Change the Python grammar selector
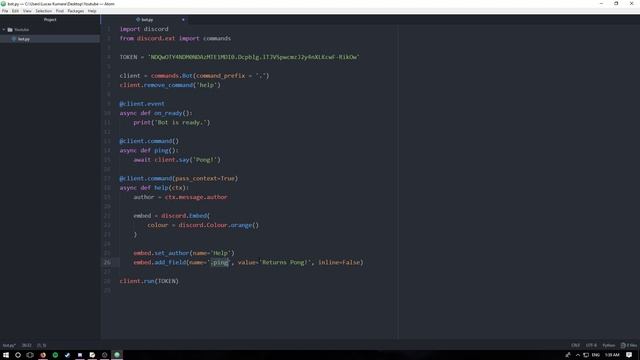Image resolution: width=640 pixels, height=360 pixels. tap(609, 345)
